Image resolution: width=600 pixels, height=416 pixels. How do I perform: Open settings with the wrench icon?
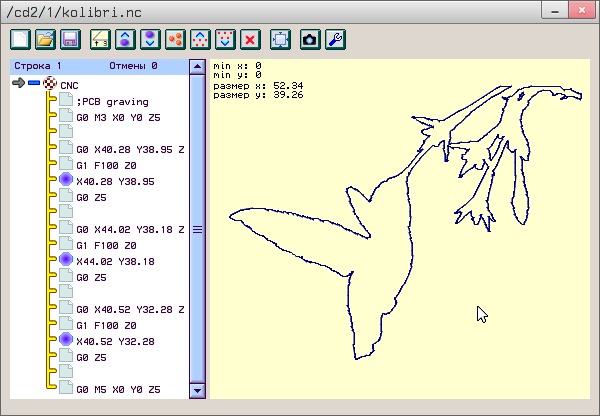336,40
